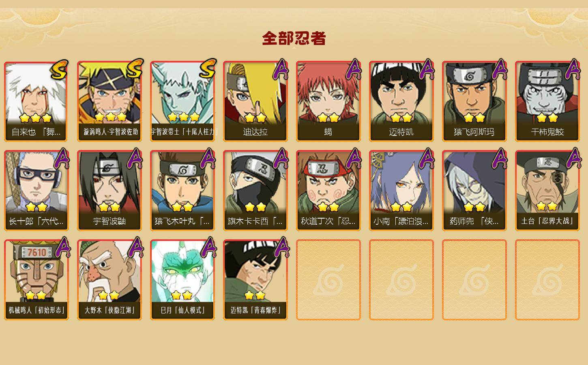Open the 猿飞木叶丸 ninja card
Screen dimensions: 588x365
tap(182, 191)
